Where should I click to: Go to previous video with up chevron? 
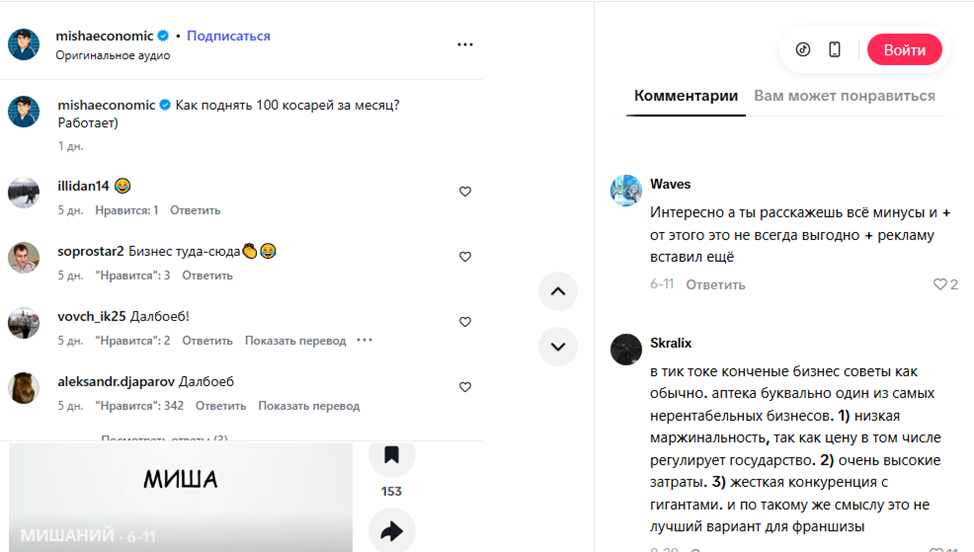tap(558, 291)
